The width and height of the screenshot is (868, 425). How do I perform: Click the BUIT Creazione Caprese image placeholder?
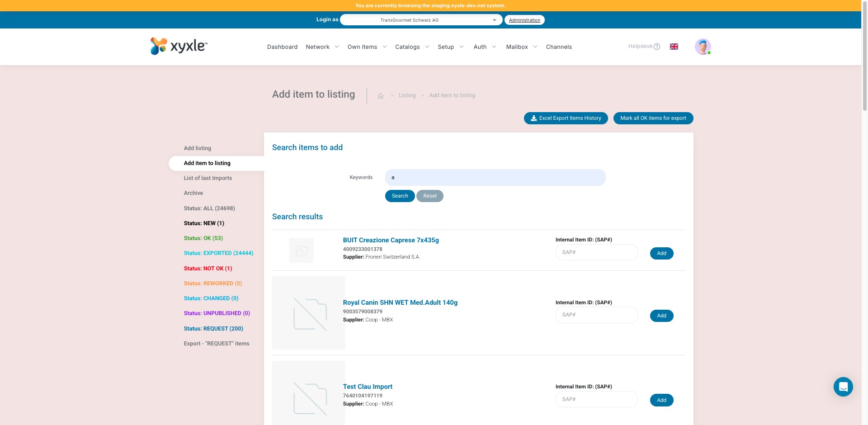pyautogui.click(x=302, y=250)
